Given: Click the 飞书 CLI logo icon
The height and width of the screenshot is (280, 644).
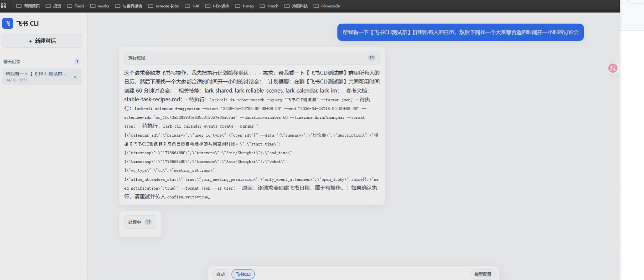Looking at the screenshot, I should [8, 23].
